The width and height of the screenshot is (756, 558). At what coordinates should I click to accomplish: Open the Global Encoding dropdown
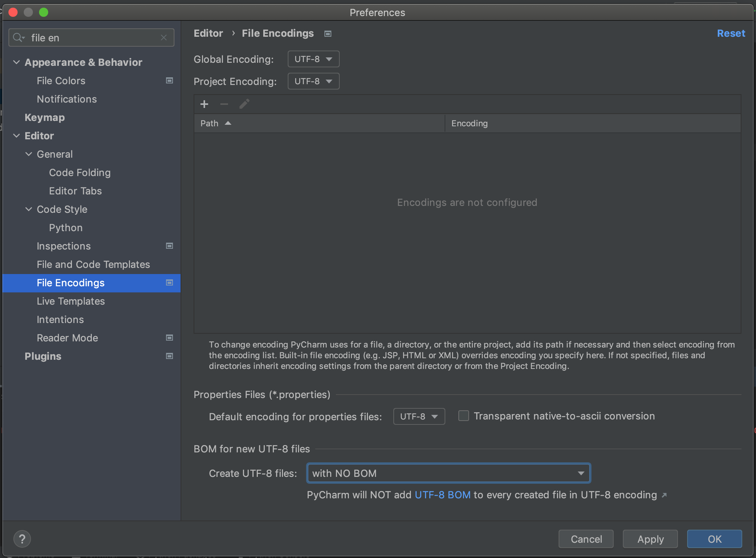[313, 59]
